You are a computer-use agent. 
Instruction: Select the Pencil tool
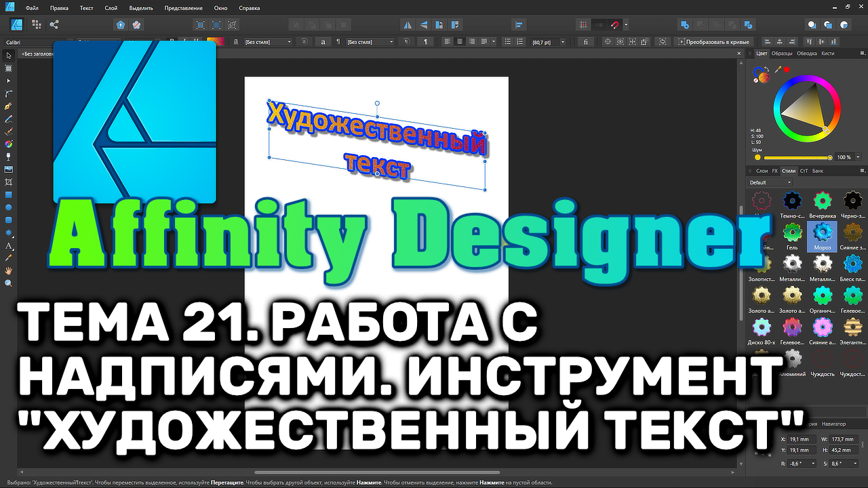9,119
